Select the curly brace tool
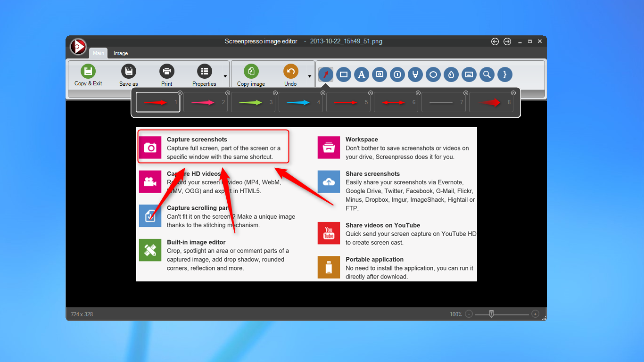This screenshot has height=362, width=644. click(505, 74)
